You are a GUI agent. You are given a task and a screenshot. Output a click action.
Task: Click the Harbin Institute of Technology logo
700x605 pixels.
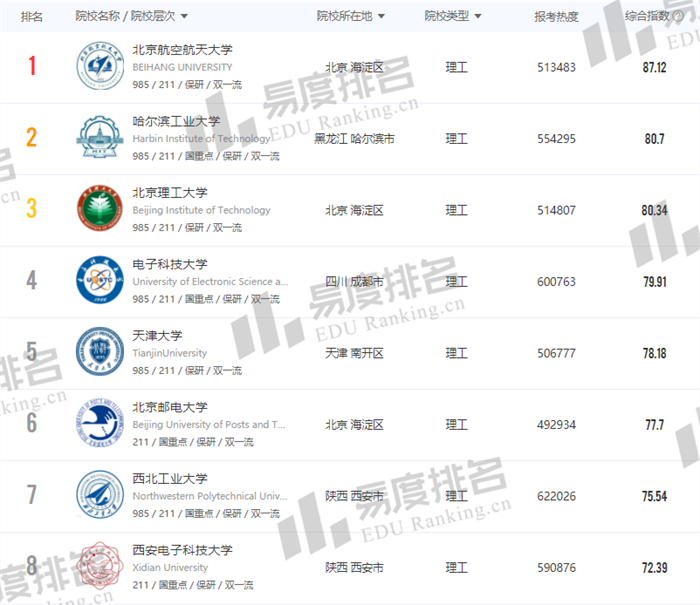tap(100, 137)
